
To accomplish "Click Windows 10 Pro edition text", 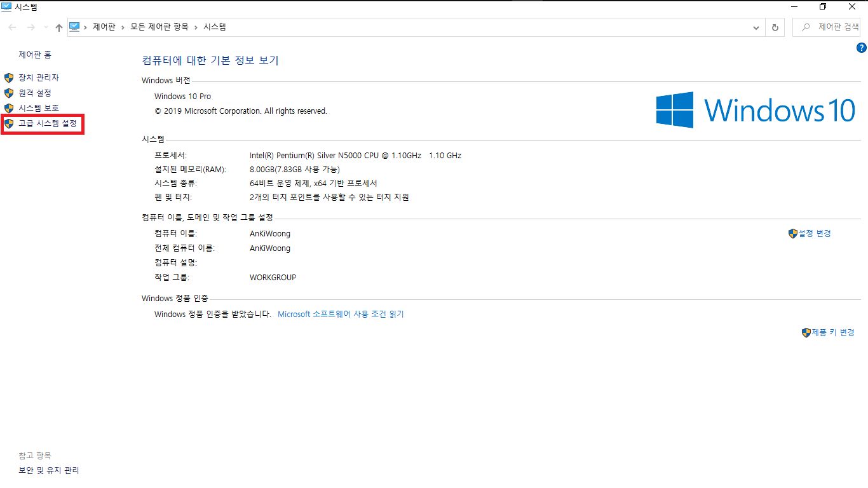I will pos(183,97).
